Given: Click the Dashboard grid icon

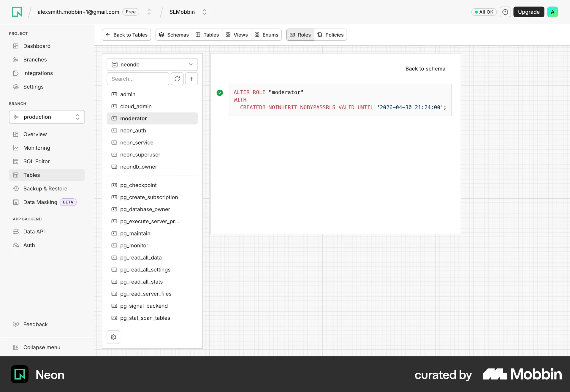Looking at the screenshot, I should pos(16,46).
